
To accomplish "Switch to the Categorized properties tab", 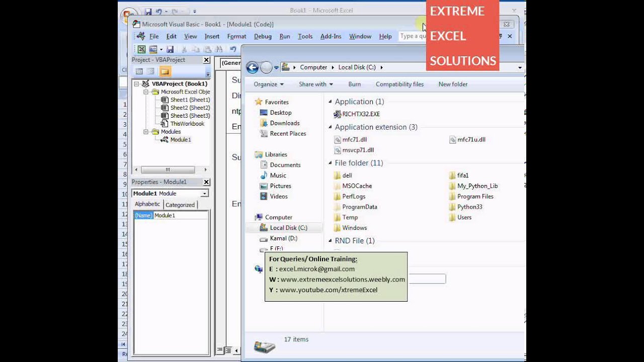I will [180, 205].
